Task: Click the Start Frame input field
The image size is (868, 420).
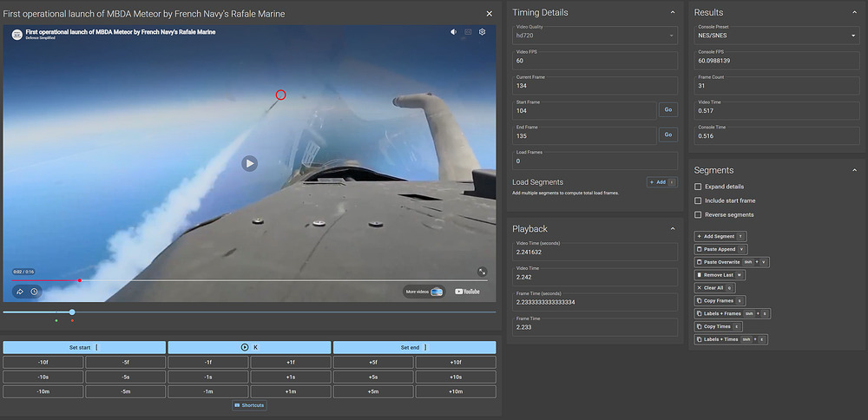Action: coord(584,111)
